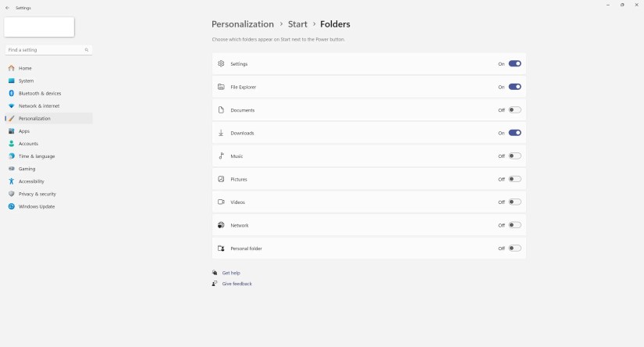The height and width of the screenshot is (347, 644).
Task: Go back to Start breadcrumb
Action: tap(298, 24)
